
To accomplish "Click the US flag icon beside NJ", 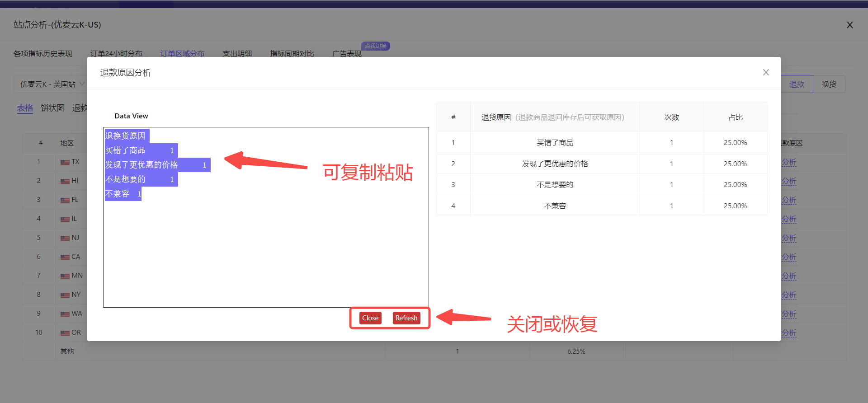I will pyautogui.click(x=65, y=238).
